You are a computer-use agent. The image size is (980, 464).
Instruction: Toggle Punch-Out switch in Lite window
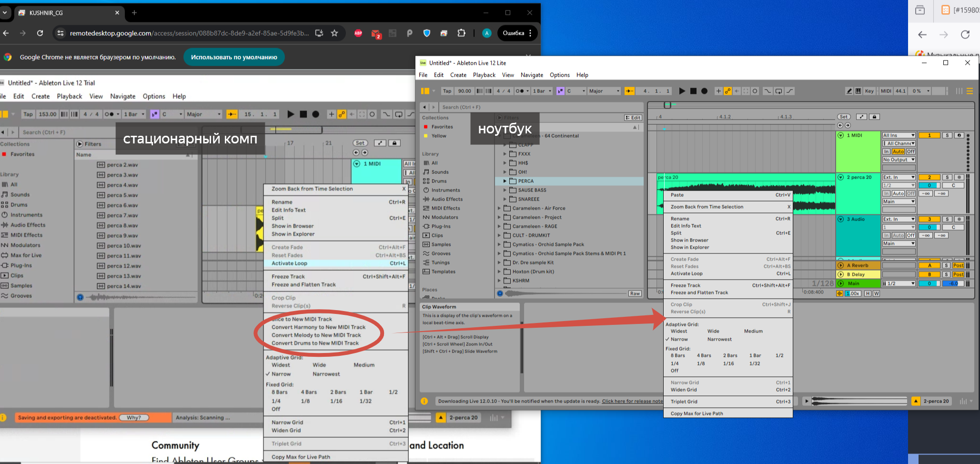click(789, 91)
